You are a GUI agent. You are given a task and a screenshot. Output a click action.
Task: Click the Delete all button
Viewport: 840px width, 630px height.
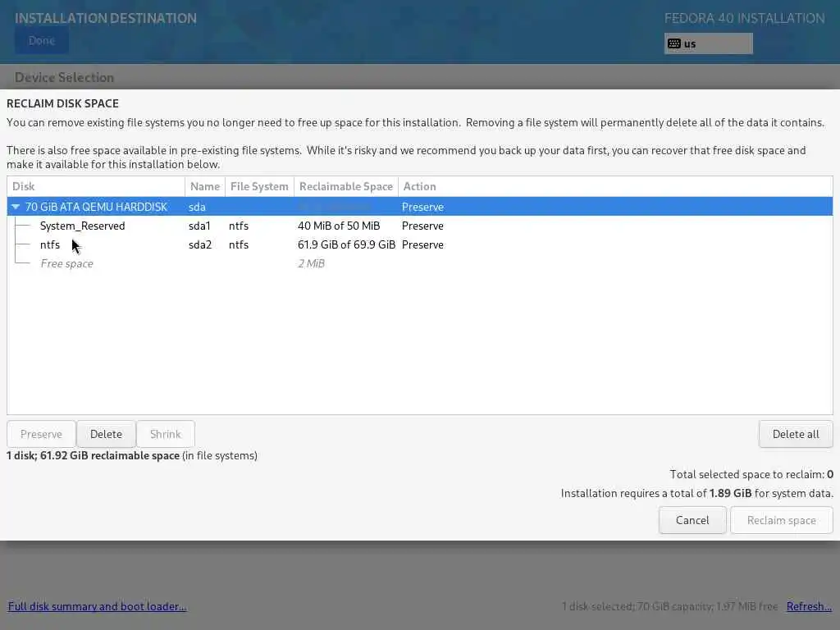[796, 434]
